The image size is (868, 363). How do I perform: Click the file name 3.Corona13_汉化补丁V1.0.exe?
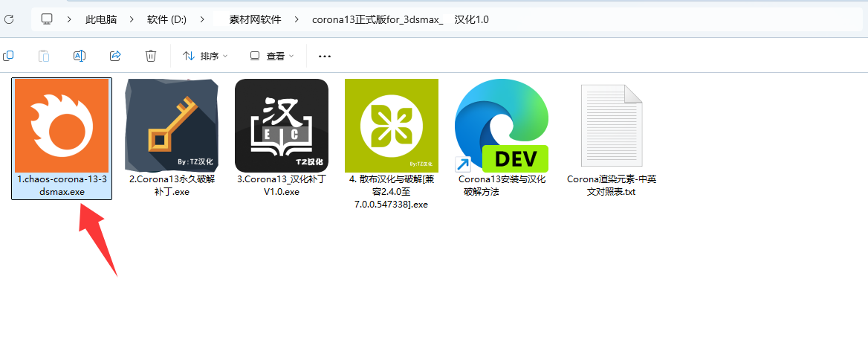[x=281, y=186]
